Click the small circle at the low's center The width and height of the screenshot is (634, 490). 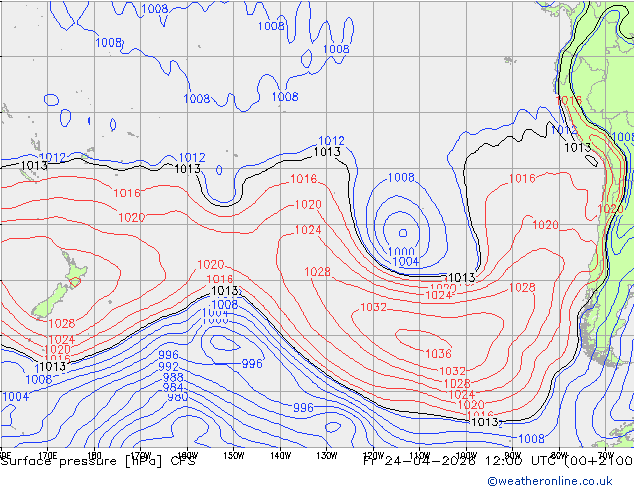403,233
